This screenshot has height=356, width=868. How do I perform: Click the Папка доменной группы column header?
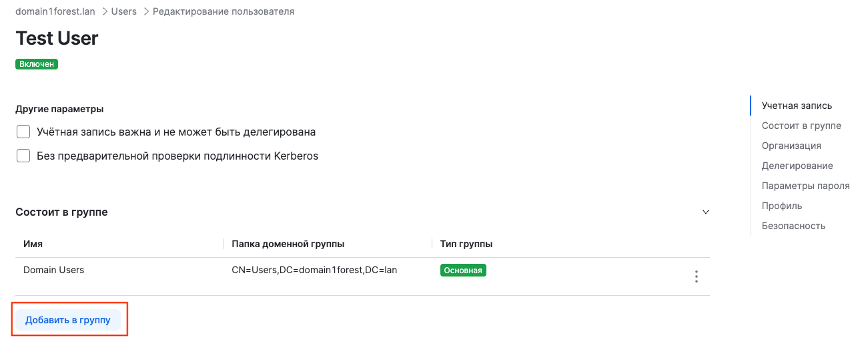(288, 244)
